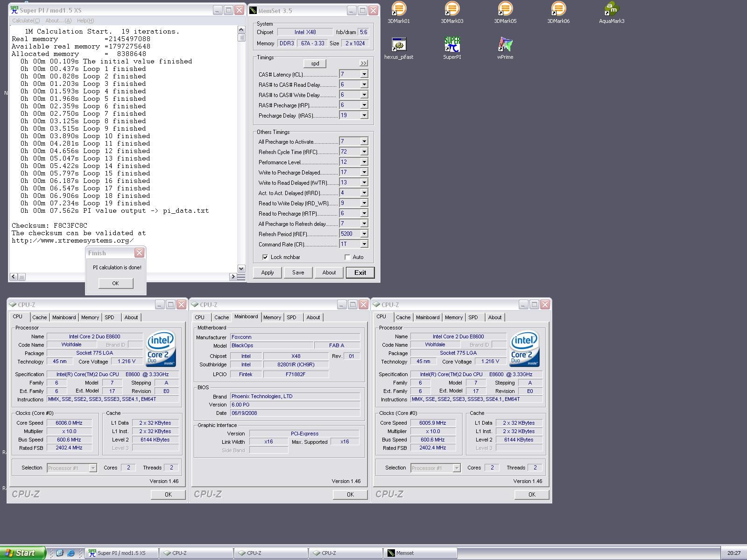The height and width of the screenshot is (560, 747).
Task: Open the wPrime desktop shortcut
Action: [x=505, y=49]
